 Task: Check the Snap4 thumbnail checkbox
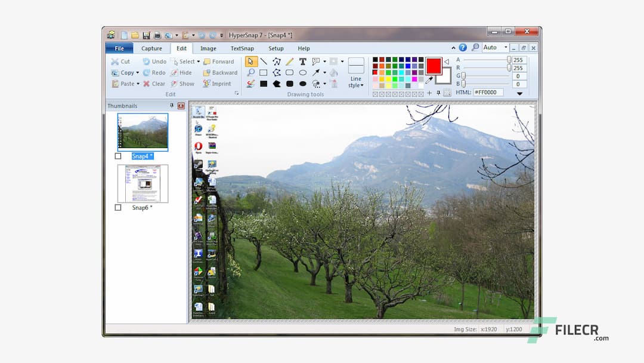click(117, 155)
